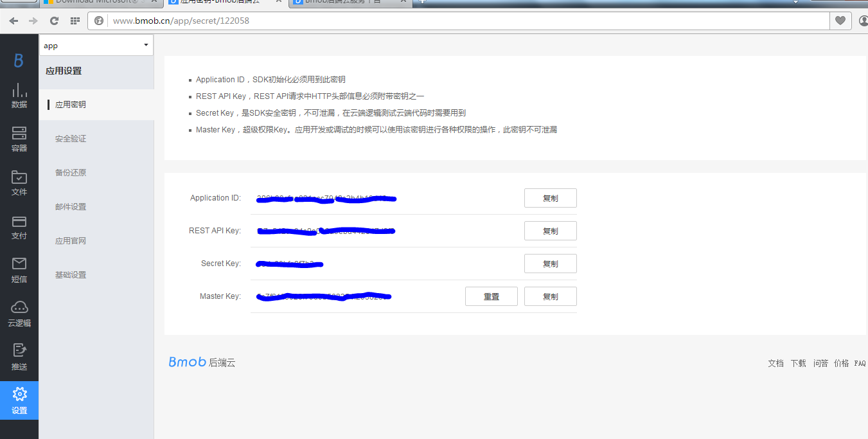This screenshot has height=439, width=868.
Task: Open the browser apps grid icon
Action: click(75, 21)
